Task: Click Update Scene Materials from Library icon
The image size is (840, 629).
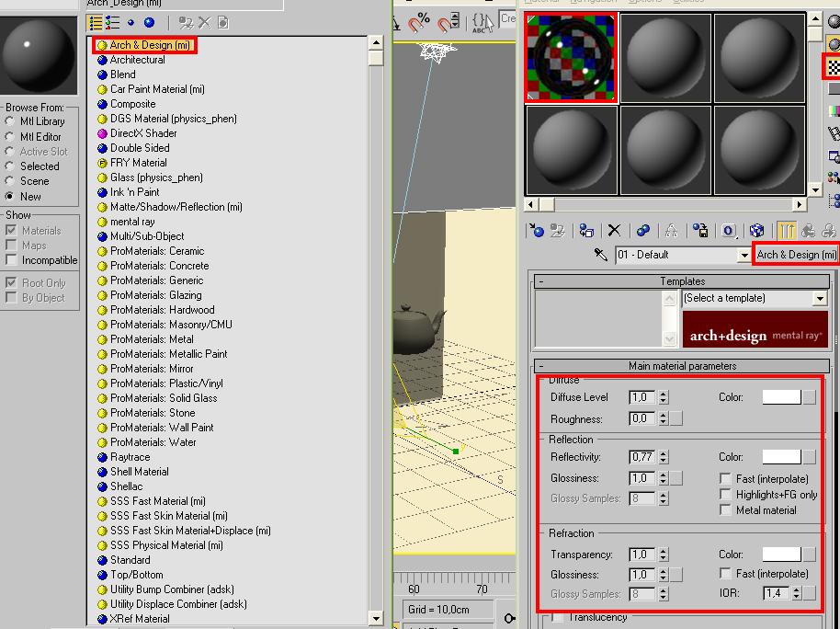Action: (x=186, y=22)
